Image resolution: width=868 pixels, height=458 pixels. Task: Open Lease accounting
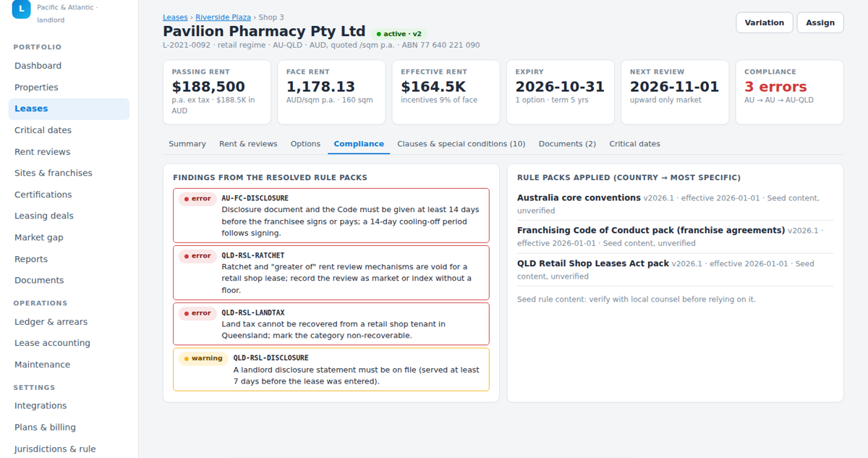pos(69,343)
